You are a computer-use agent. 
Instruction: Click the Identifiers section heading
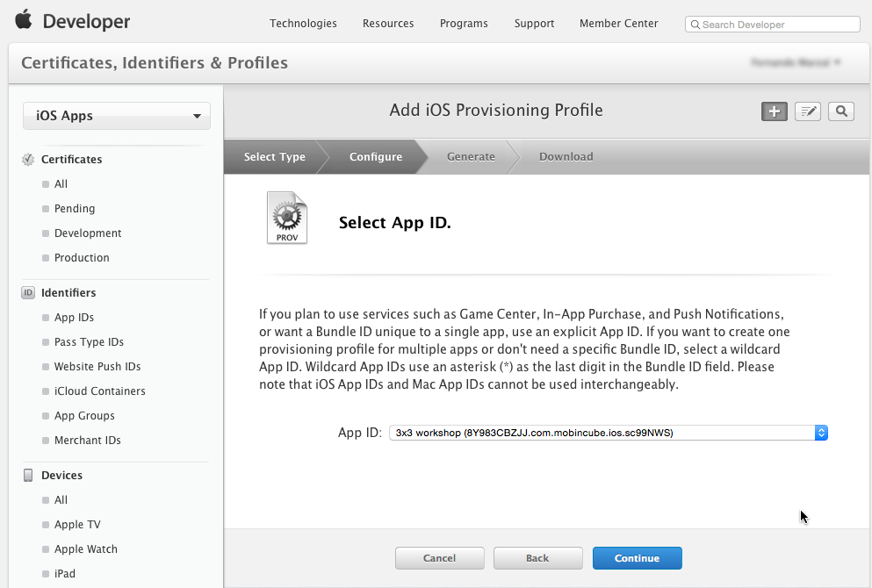[68, 292]
